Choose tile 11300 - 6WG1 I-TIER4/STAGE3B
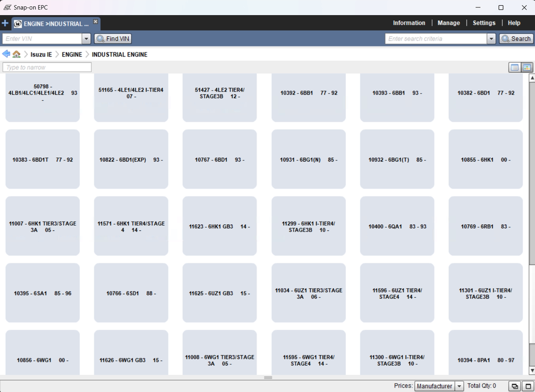 pyautogui.click(x=397, y=352)
